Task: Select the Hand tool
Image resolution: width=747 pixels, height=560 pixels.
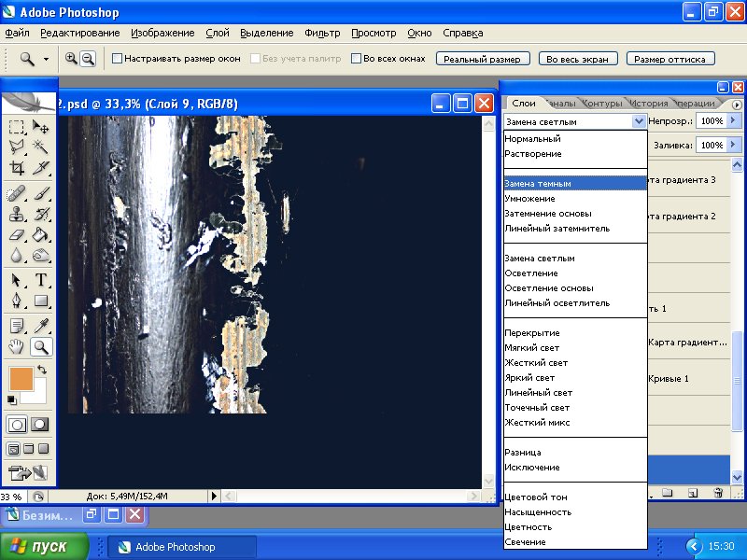Action: [17, 347]
